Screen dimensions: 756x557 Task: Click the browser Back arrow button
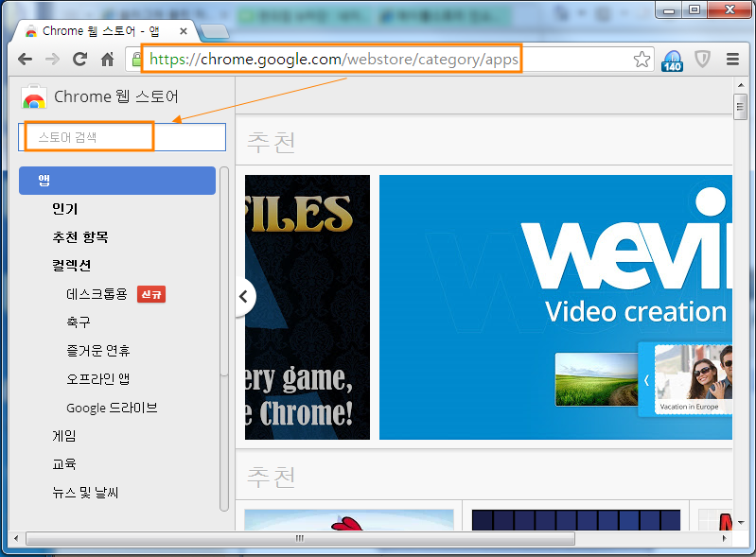(x=25, y=60)
